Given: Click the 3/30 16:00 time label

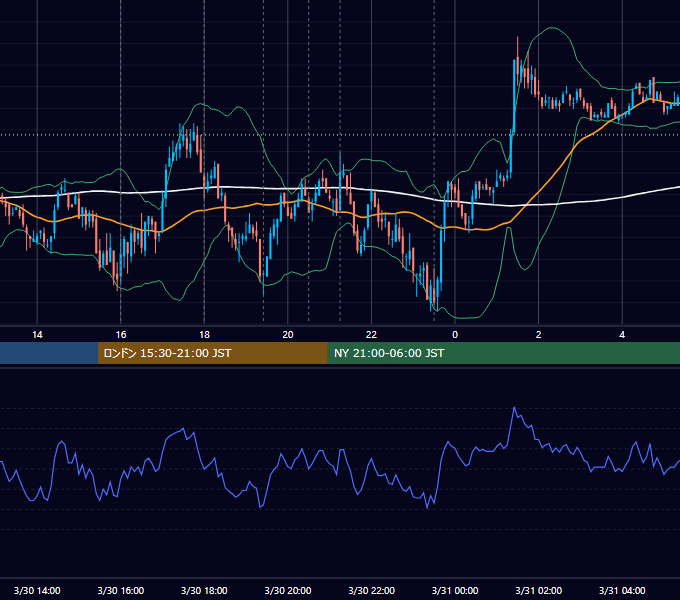Looking at the screenshot, I should (121, 590).
